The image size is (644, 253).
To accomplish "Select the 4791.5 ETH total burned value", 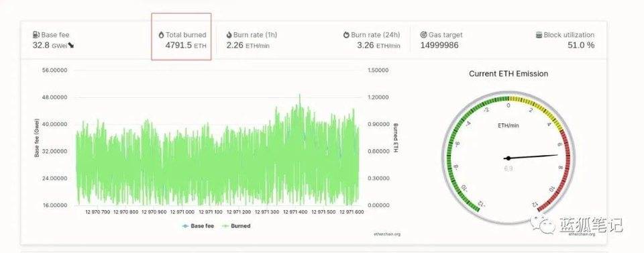I will click(x=186, y=45).
